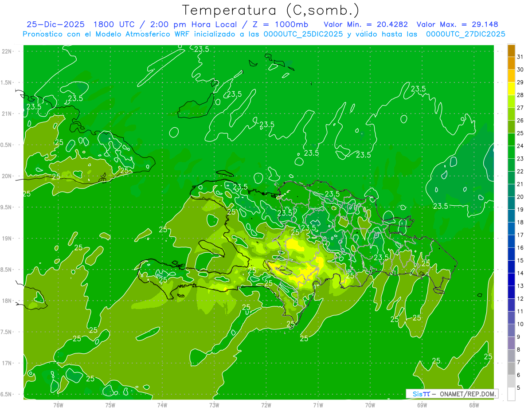Click the orange colorbar swatch between 30 and 31

coord(511,63)
